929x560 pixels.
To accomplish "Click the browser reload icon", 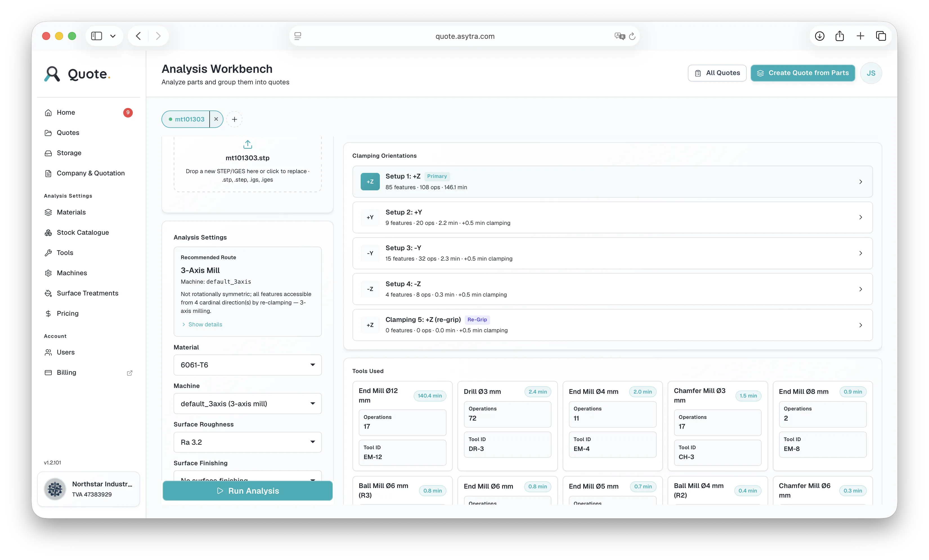I will [x=632, y=36].
